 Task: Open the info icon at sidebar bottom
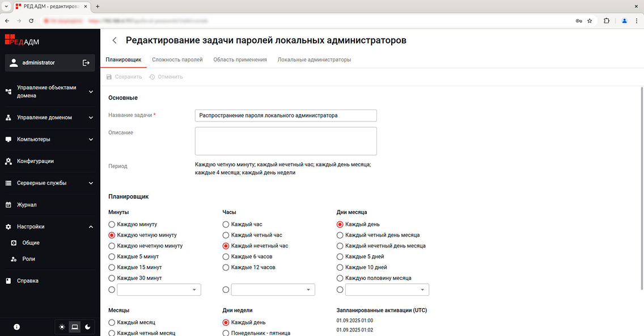16,327
